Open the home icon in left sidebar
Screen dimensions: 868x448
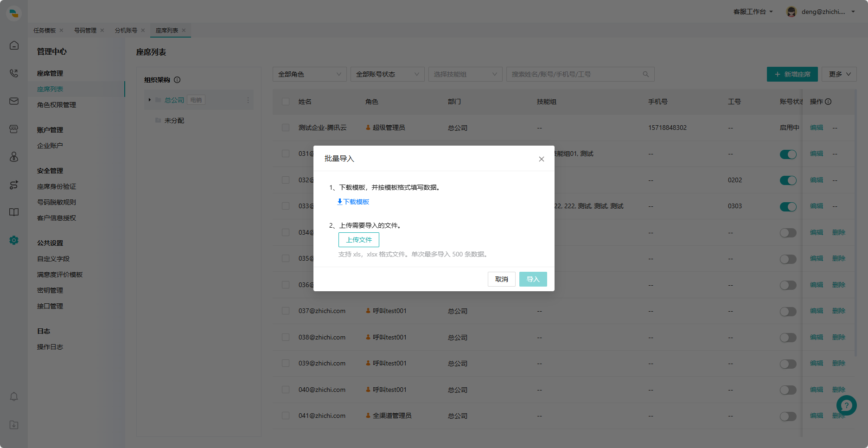[x=14, y=45]
